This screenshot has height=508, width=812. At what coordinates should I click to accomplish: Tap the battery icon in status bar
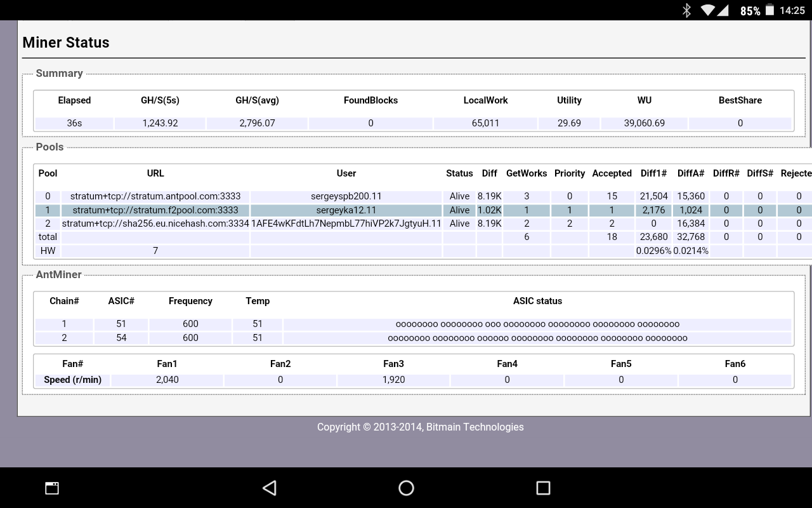pyautogui.click(x=769, y=10)
